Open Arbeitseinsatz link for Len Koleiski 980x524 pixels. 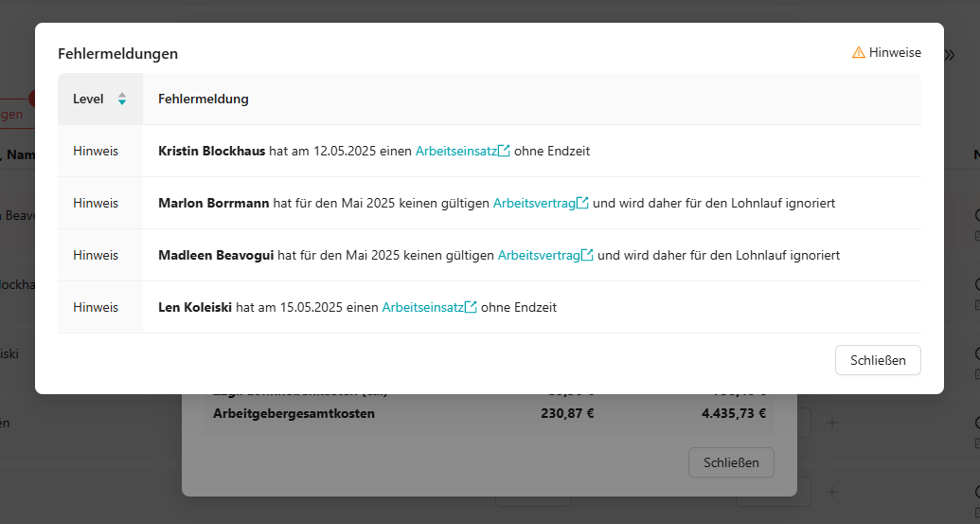pyautogui.click(x=422, y=307)
